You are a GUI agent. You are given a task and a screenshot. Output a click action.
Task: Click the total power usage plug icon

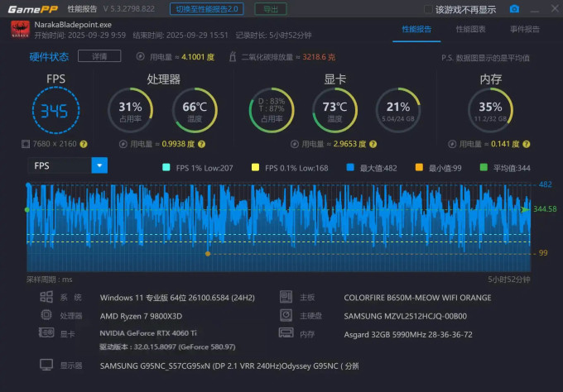coord(141,56)
